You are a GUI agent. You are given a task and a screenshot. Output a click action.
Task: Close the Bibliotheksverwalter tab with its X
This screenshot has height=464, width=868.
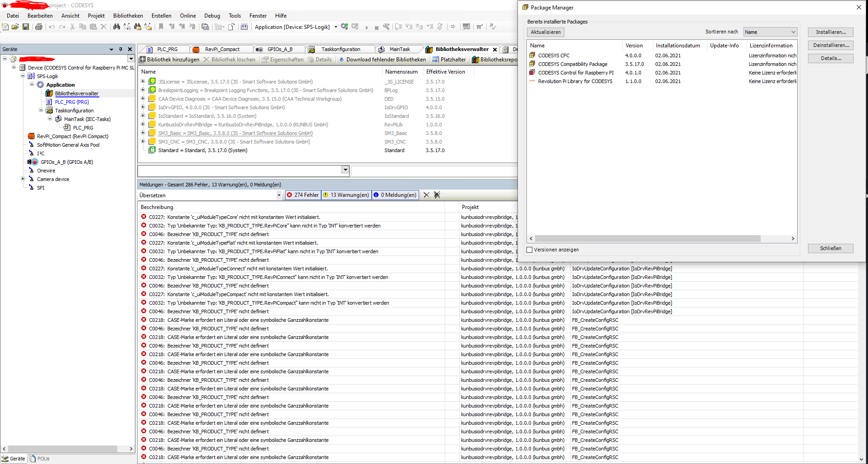click(x=495, y=50)
